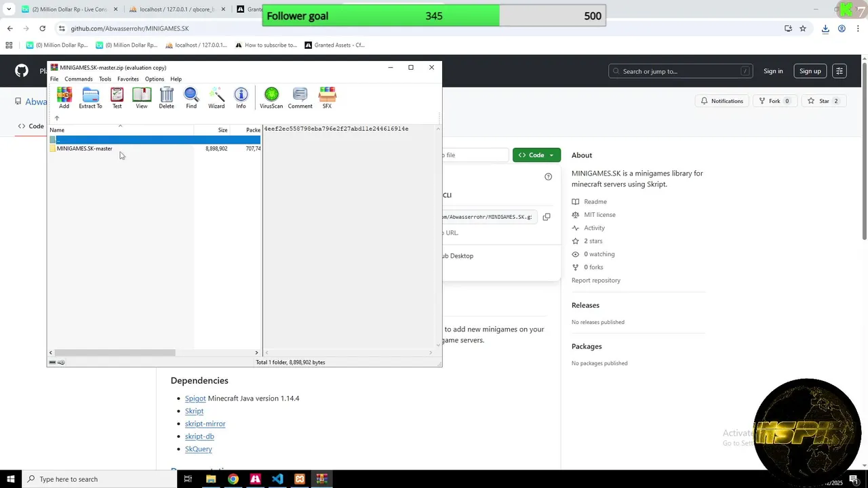Open the SkQuery dependency link
This screenshot has width=868, height=488.
tap(199, 449)
